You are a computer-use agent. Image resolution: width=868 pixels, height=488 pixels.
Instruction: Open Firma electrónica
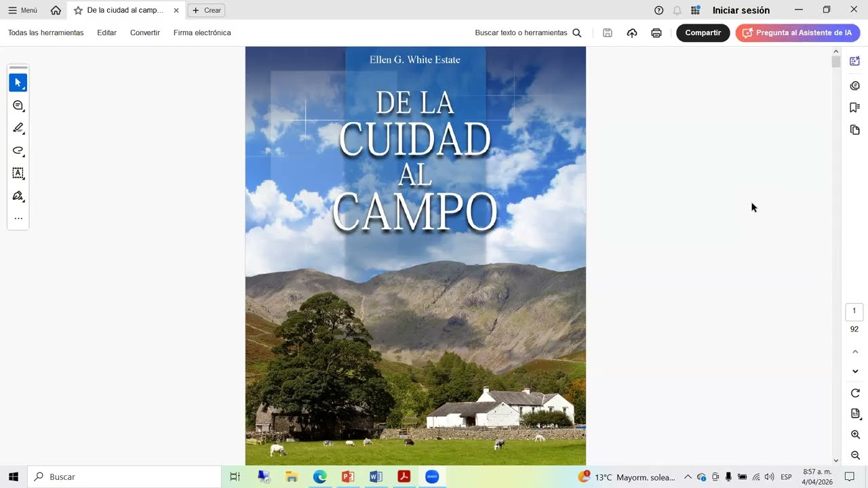tap(202, 33)
